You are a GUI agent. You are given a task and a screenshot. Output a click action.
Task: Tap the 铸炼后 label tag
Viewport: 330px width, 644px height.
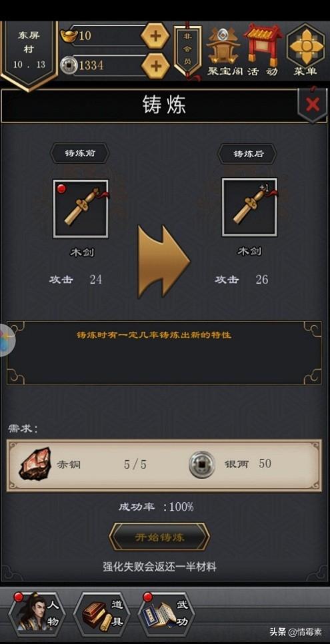pyautogui.click(x=247, y=154)
